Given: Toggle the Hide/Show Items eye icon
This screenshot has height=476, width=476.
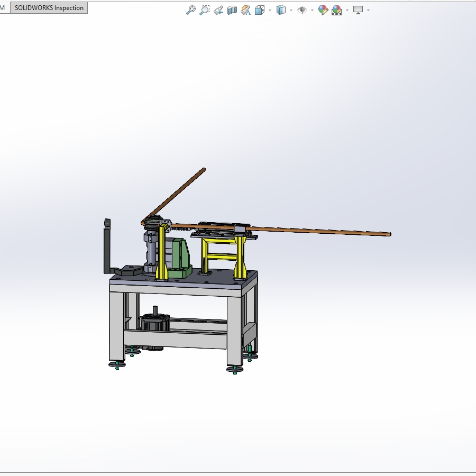Looking at the screenshot, I should click(x=302, y=11).
